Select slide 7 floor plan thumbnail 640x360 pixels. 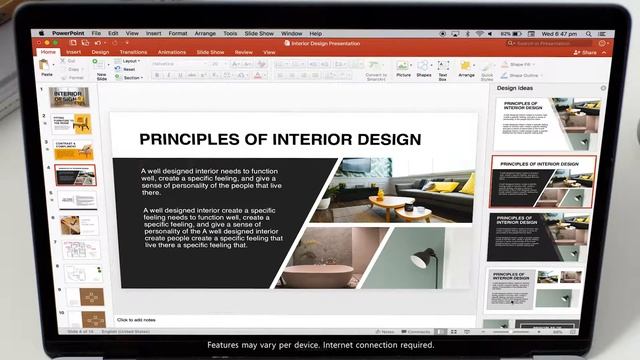(81, 249)
